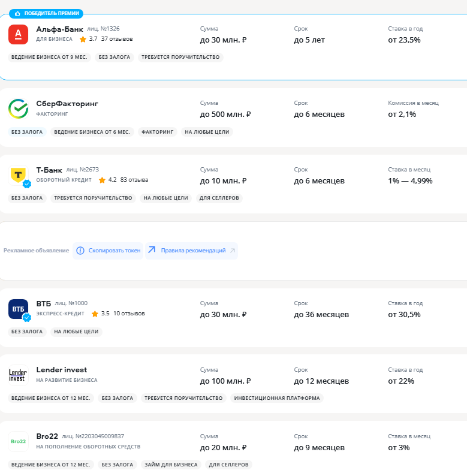This screenshot has width=467, height=476.
Task: Click Скопировать токен button
Action: pyautogui.click(x=114, y=251)
